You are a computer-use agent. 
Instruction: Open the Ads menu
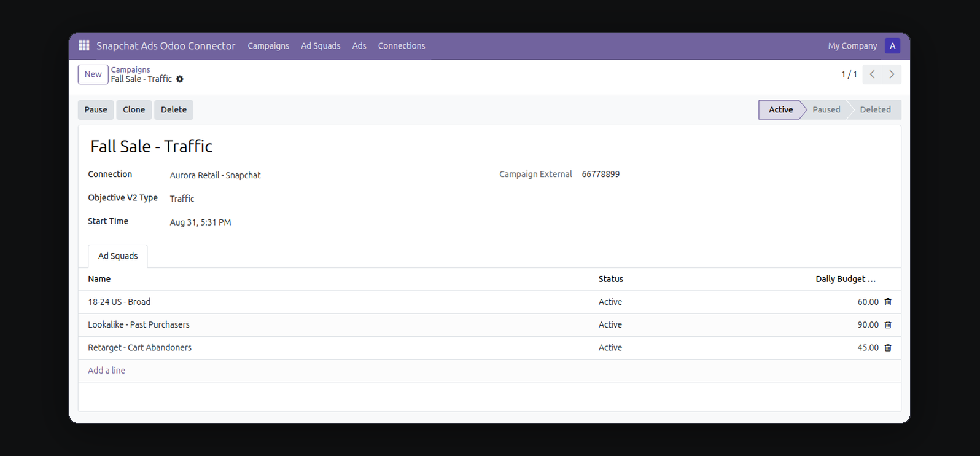359,45
